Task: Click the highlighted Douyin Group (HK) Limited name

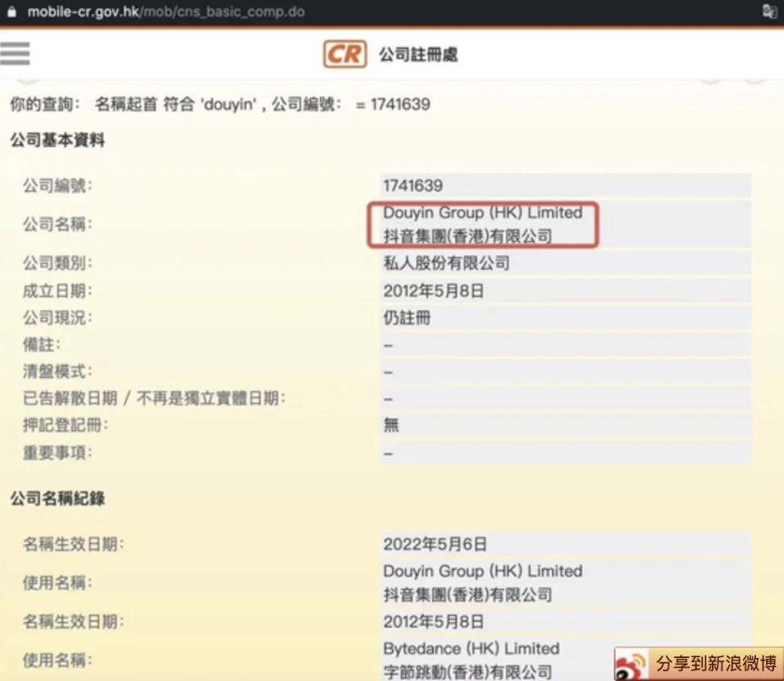Action: pyautogui.click(x=482, y=213)
